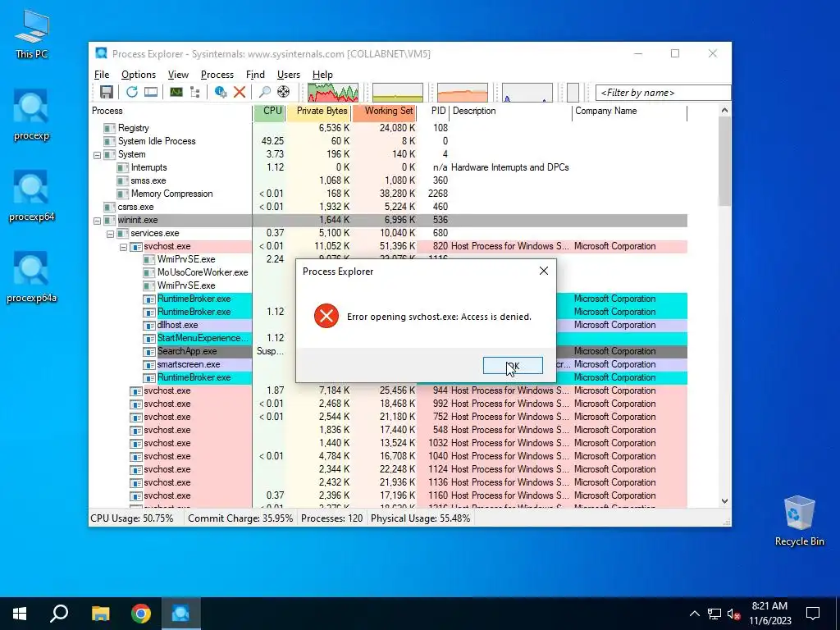
Task: Select the csrss.exe row
Action: click(x=388, y=207)
